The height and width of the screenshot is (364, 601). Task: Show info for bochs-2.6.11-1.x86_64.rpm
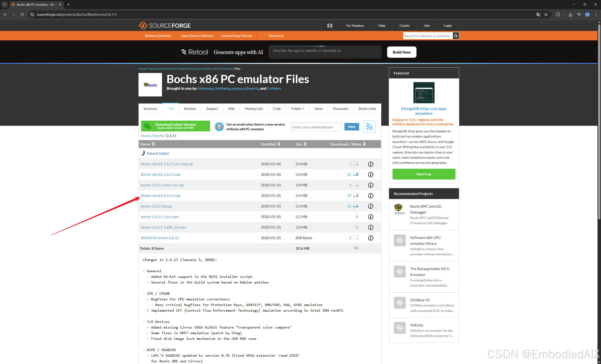[x=370, y=227]
